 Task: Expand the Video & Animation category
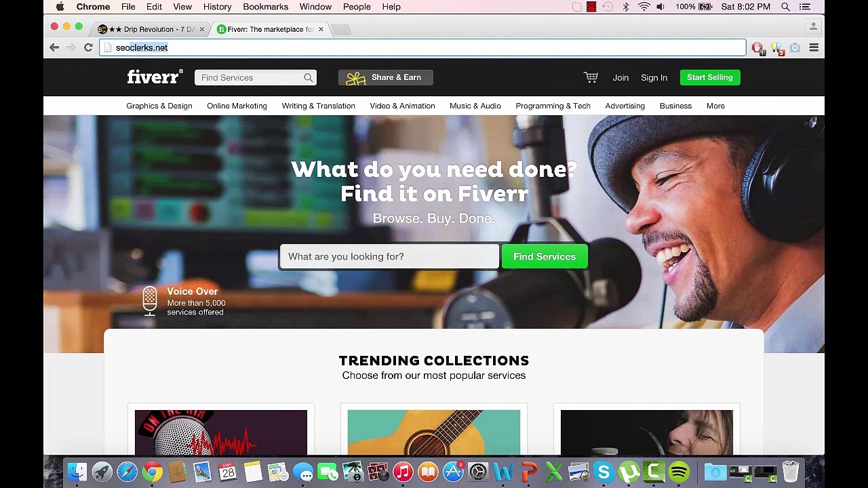(402, 106)
